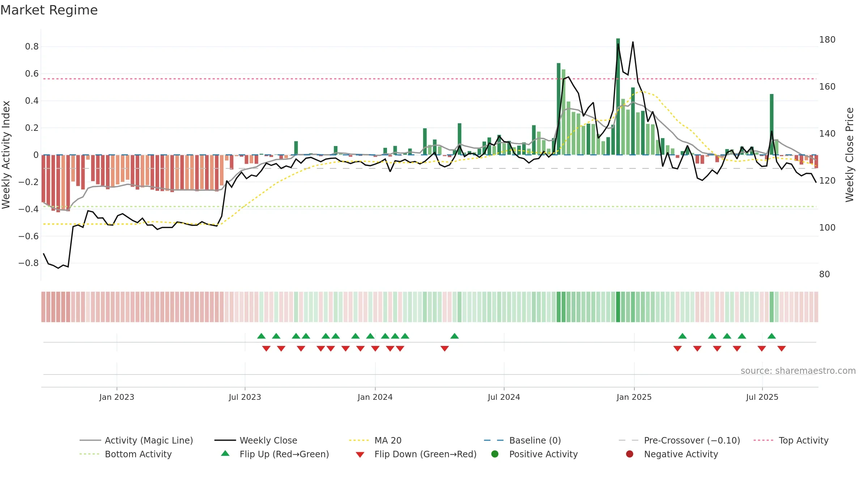Viewport: 868px width, 488px height.
Task: Click the Flip Down (Green→Red) legend label
Action: [425, 454]
